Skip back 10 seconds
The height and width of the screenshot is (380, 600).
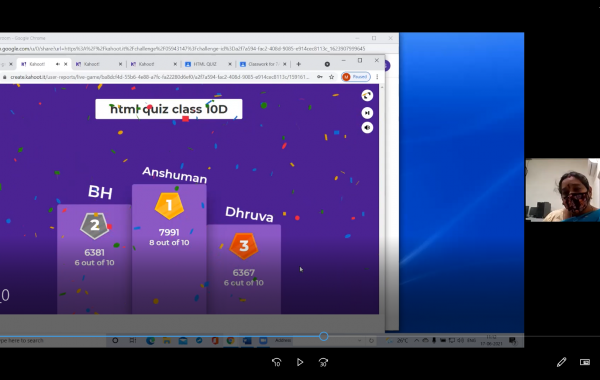tap(277, 362)
